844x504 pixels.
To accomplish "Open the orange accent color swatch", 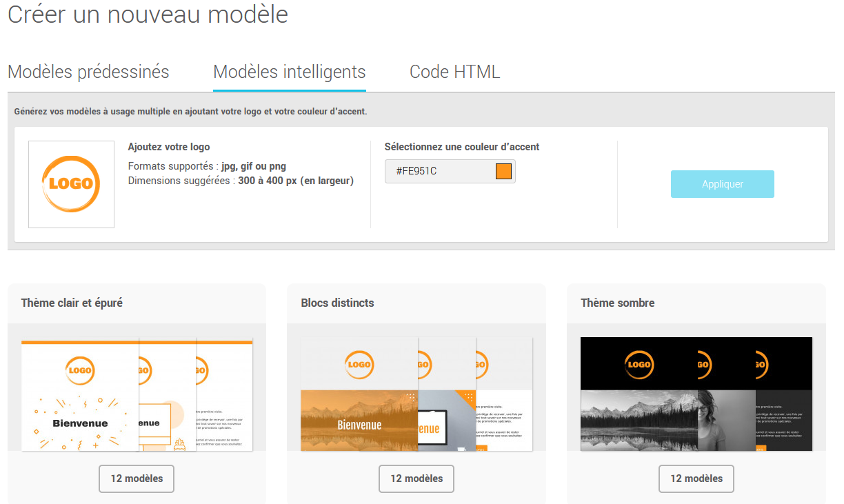I will (503, 171).
